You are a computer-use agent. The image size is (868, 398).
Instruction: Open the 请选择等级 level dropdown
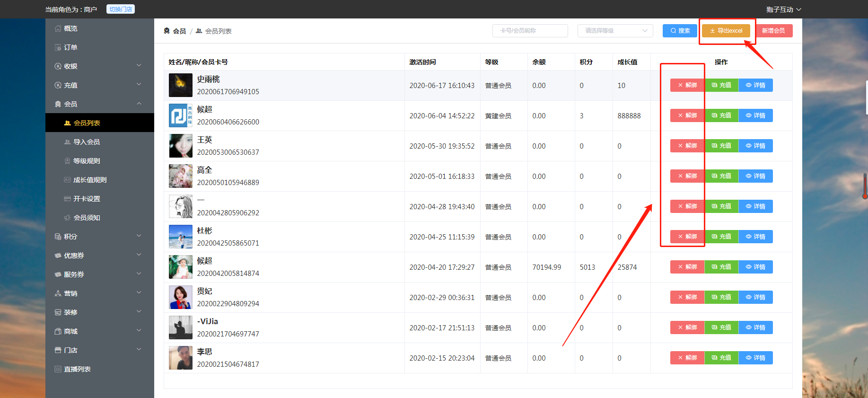(x=615, y=31)
